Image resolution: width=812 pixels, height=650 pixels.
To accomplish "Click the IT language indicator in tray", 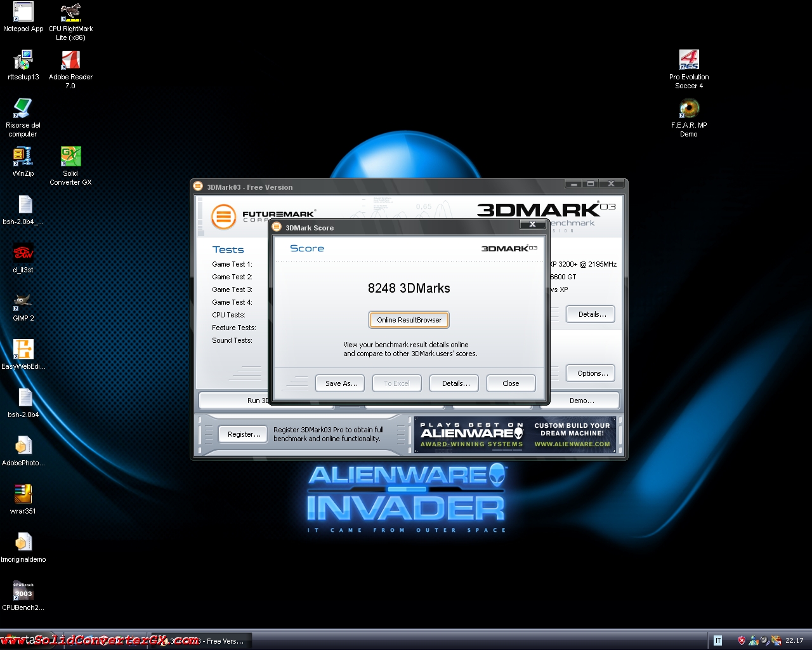I will click(718, 640).
